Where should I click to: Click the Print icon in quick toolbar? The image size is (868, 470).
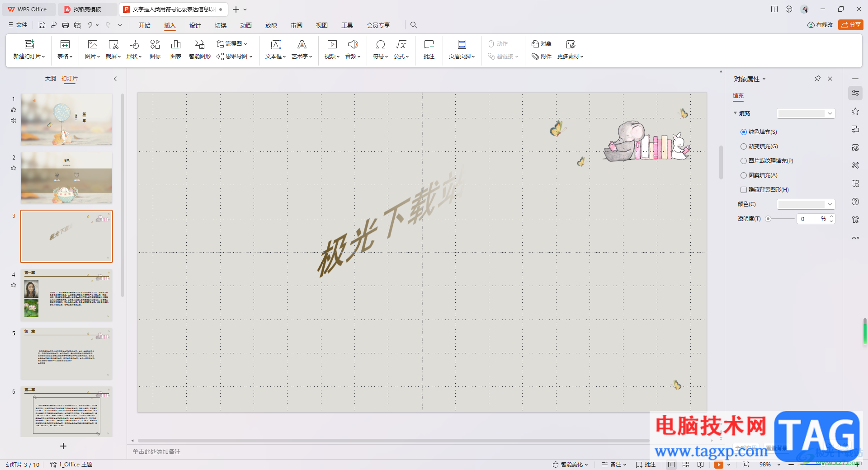click(66, 25)
